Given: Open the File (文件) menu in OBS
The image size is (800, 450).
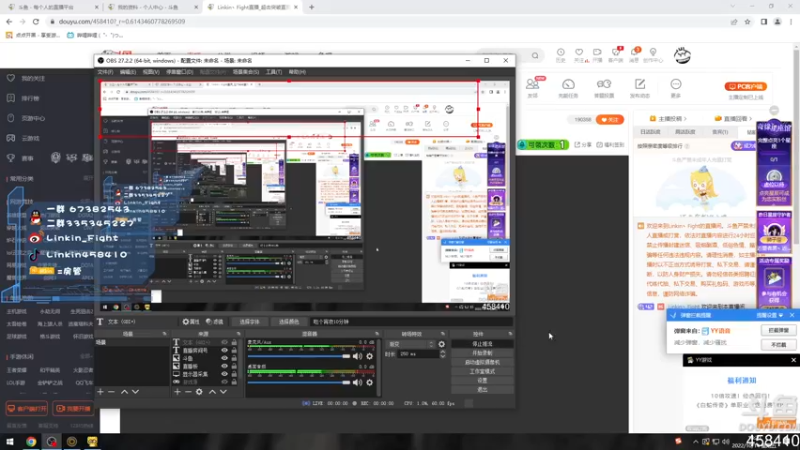Looking at the screenshot, I should coord(105,72).
